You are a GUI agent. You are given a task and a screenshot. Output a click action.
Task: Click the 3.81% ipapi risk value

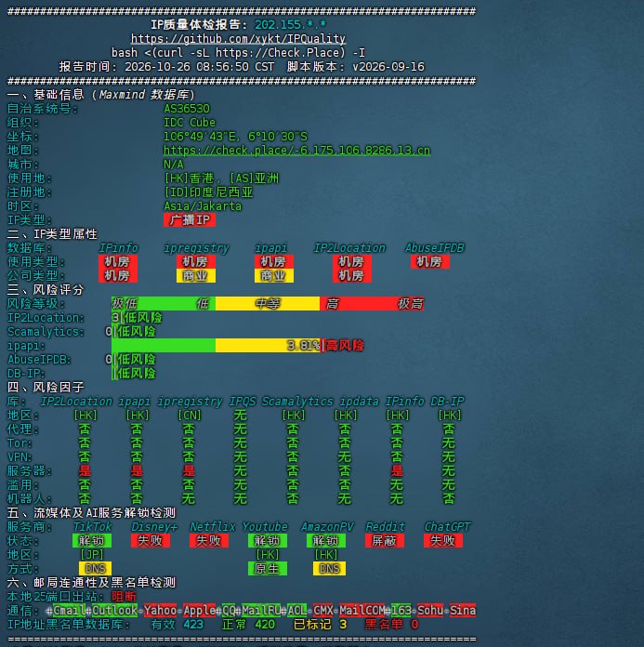click(x=303, y=346)
